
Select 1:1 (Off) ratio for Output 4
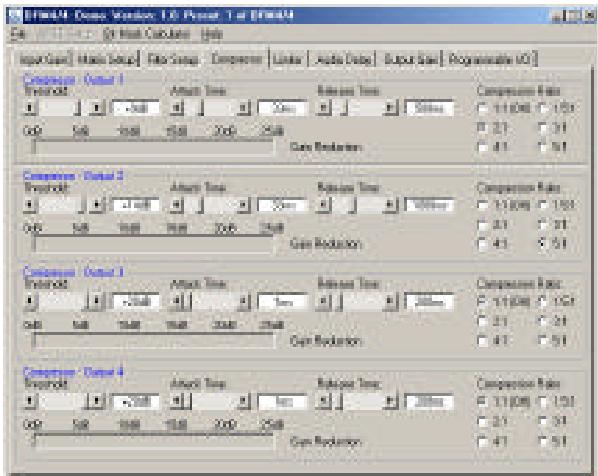pos(483,401)
